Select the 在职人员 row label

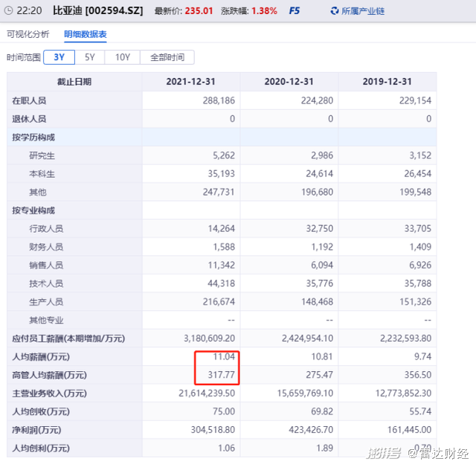point(29,100)
